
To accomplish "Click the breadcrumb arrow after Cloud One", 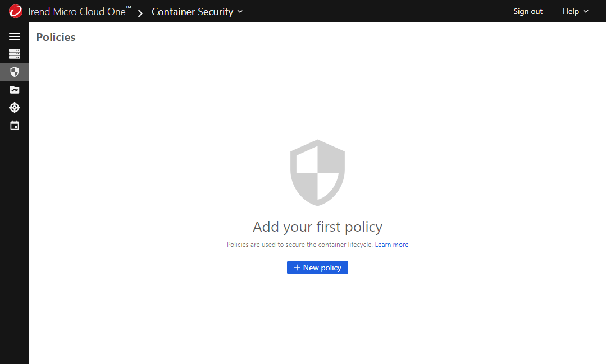I will point(140,12).
